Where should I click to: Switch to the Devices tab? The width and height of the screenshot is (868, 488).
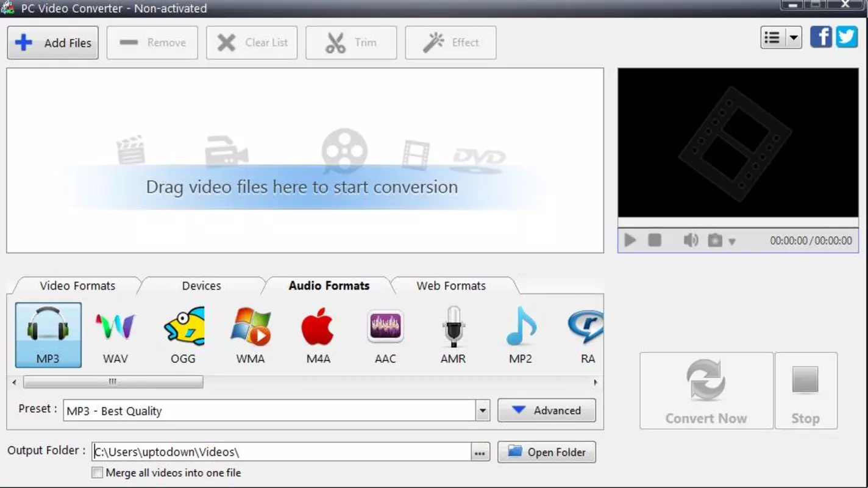click(x=201, y=285)
